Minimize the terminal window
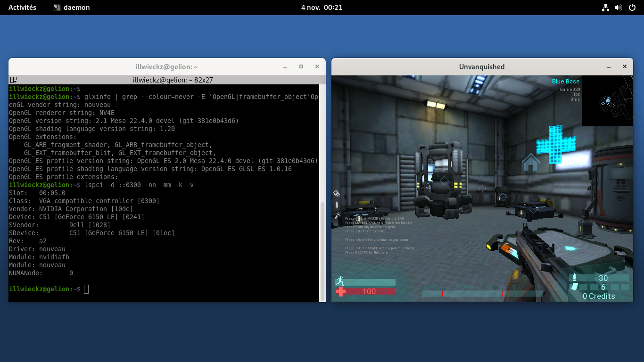644x362 pixels. pos(285,67)
